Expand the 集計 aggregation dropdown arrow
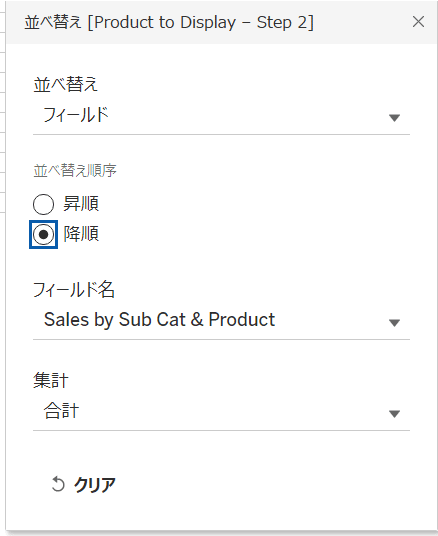The image size is (438, 536). pyautogui.click(x=394, y=414)
